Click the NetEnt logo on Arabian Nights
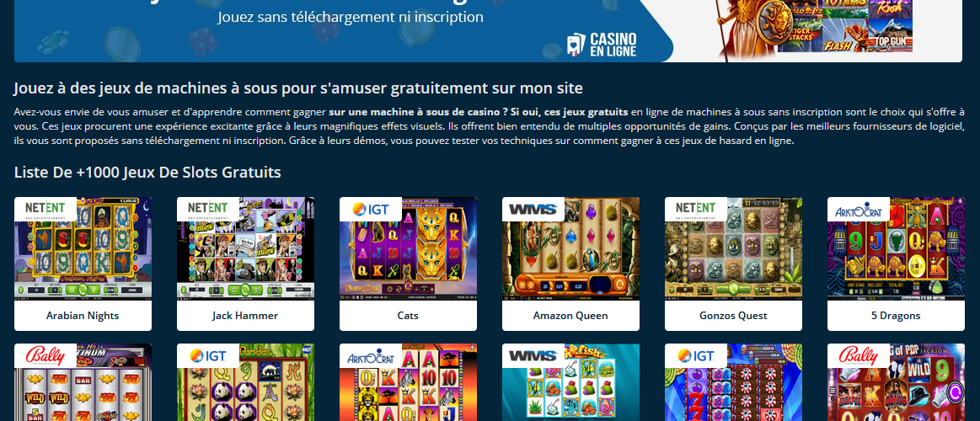This screenshot has width=980, height=421. pyautogui.click(x=45, y=210)
